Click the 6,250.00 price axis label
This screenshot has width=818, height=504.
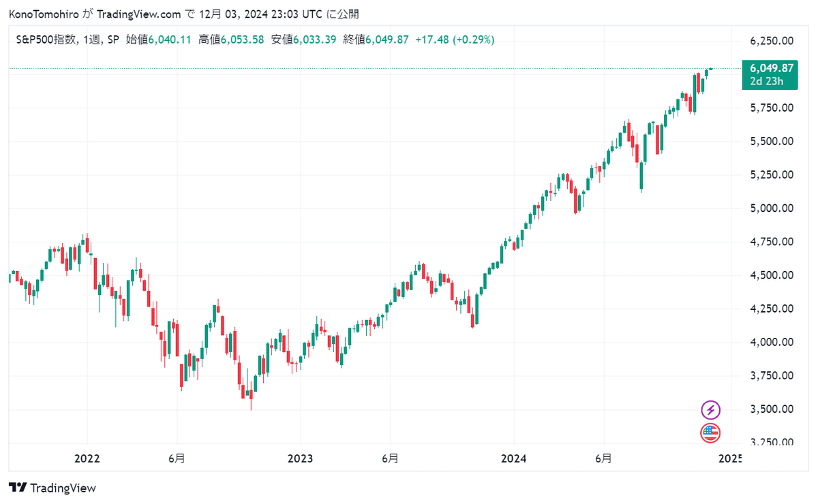coord(772,41)
